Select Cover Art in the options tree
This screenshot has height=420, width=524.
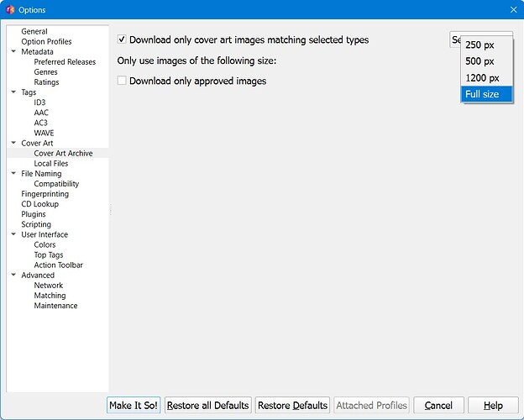point(37,143)
